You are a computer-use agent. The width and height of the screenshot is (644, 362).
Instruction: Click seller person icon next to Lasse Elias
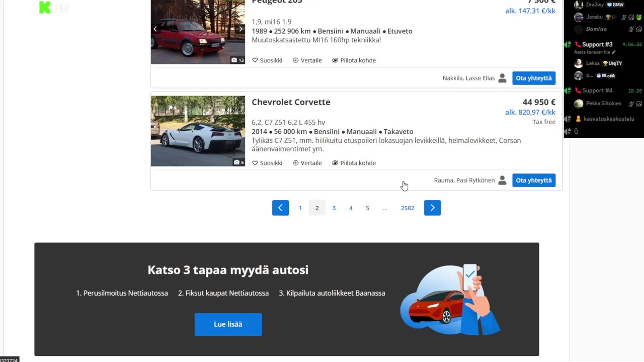coord(502,78)
